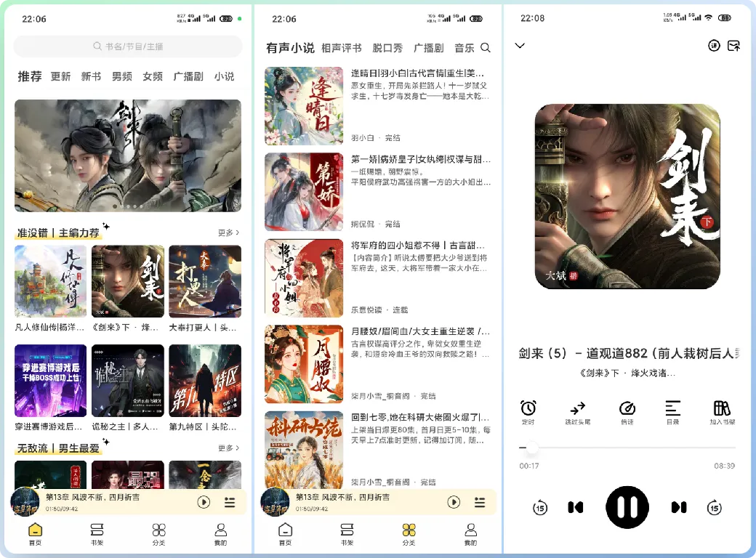This screenshot has width=756, height=558.
Task: Open the 广播剧 tab on the home screen
Action: 188,76
